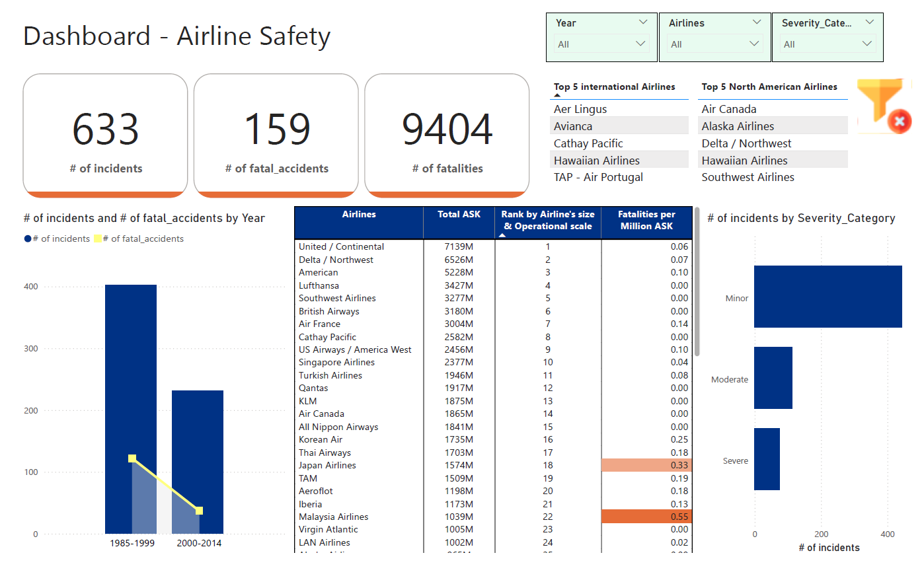Click the 2000-2014 line marker point

pyautogui.click(x=199, y=511)
